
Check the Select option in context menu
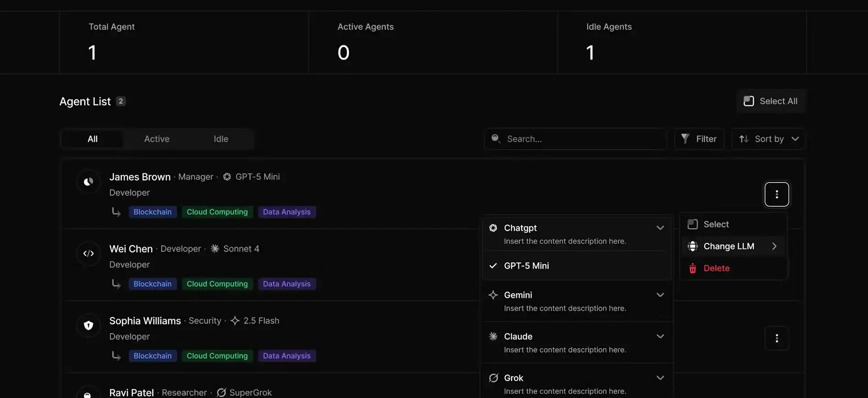click(x=693, y=224)
